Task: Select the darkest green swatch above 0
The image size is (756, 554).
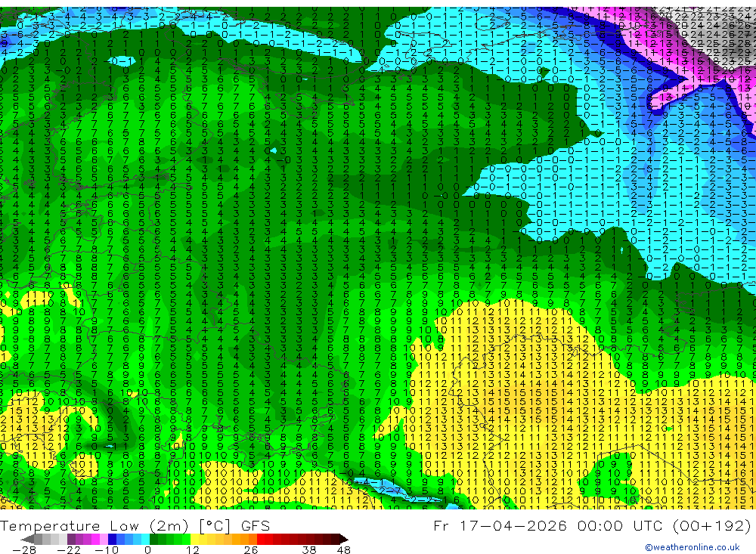Action: [x=153, y=540]
